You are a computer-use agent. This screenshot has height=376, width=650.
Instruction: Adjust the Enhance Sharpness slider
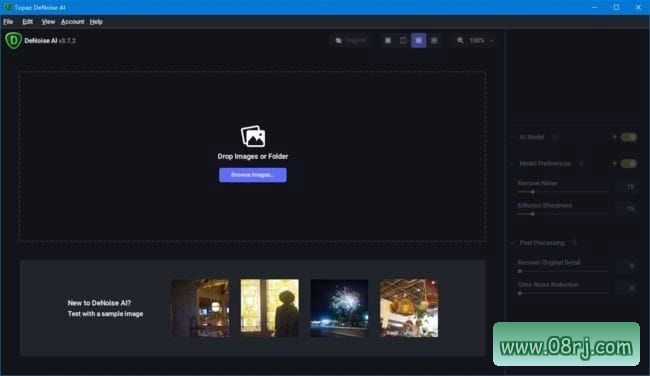(563, 214)
